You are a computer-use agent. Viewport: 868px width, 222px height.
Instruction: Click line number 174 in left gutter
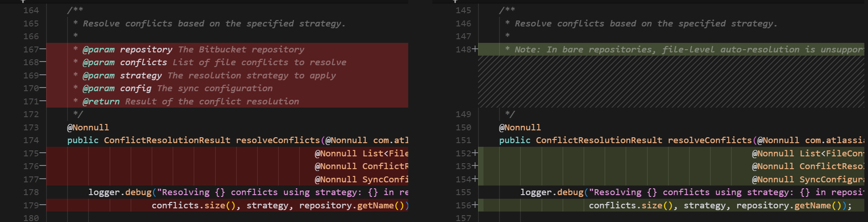(x=31, y=140)
